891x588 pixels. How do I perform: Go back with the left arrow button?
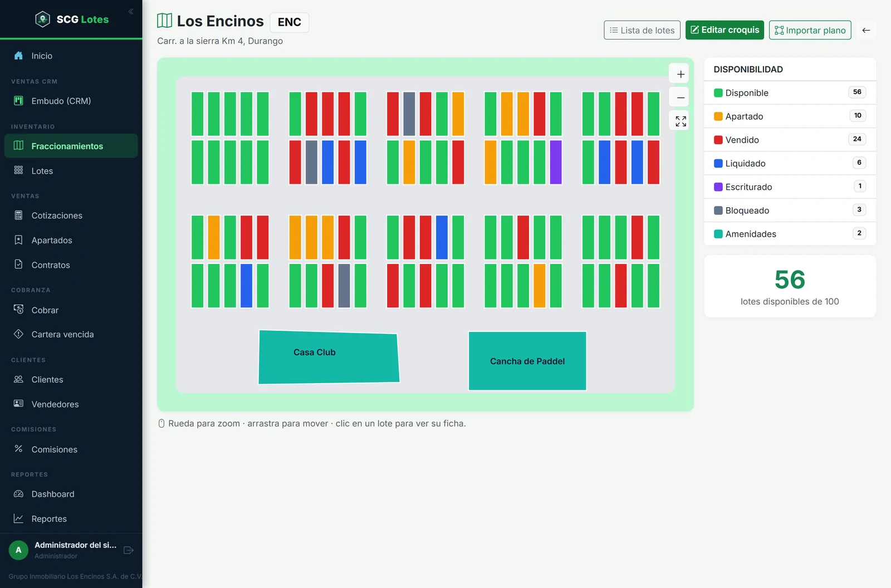click(866, 30)
